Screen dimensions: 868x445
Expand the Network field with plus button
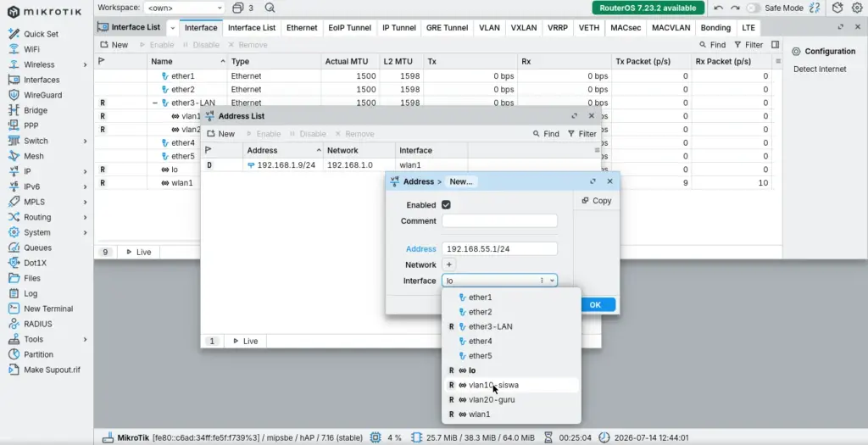[449, 264]
